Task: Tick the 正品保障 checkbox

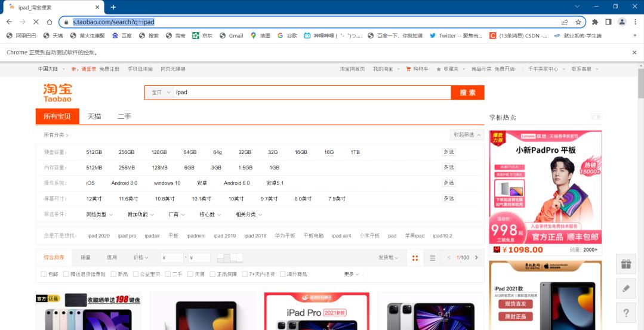Action: 212,274
